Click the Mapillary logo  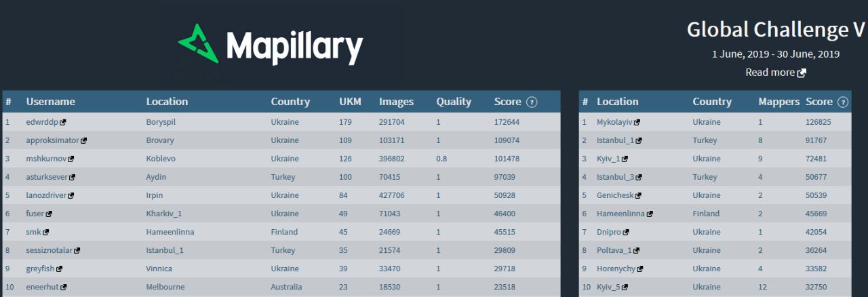(271, 45)
